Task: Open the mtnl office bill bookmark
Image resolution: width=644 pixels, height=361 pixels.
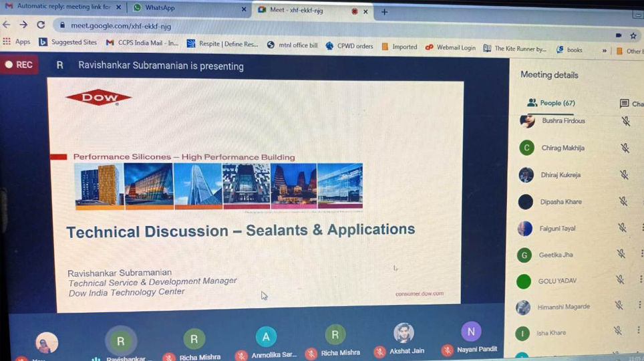Action: point(292,45)
